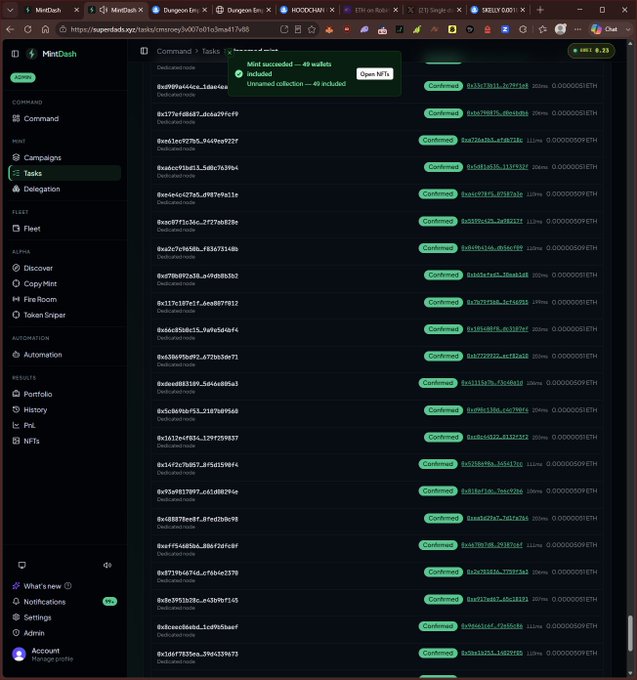Viewport: 637px width, 680px height.
Task: Switch to the first MintDash browser tab
Action: click(52, 10)
